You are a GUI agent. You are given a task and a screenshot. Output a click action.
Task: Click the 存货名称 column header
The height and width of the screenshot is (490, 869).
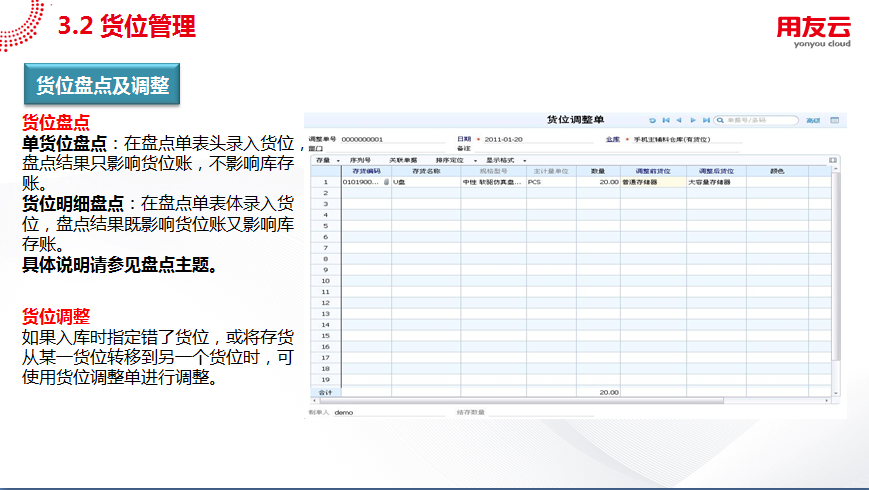(426, 171)
